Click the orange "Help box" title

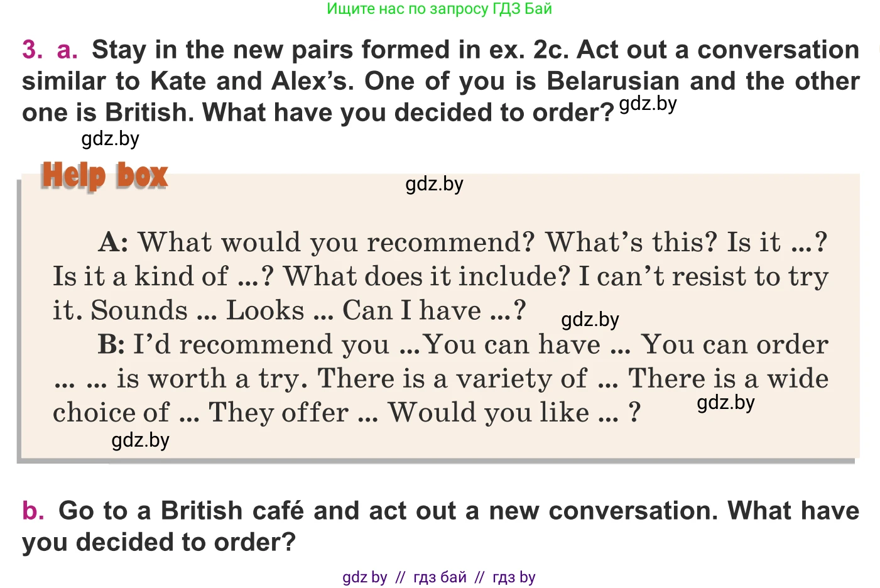pyautogui.click(x=104, y=175)
